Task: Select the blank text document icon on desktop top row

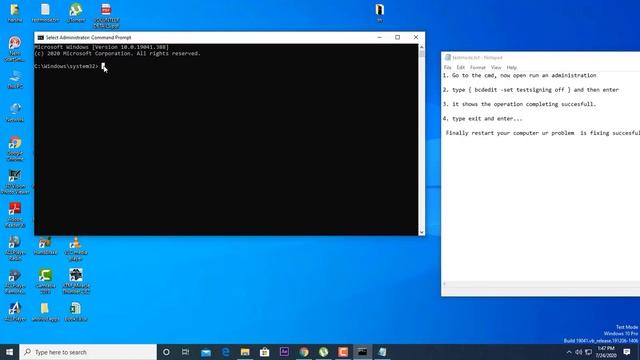Action: pyautogui.click(x=45, y=13)
